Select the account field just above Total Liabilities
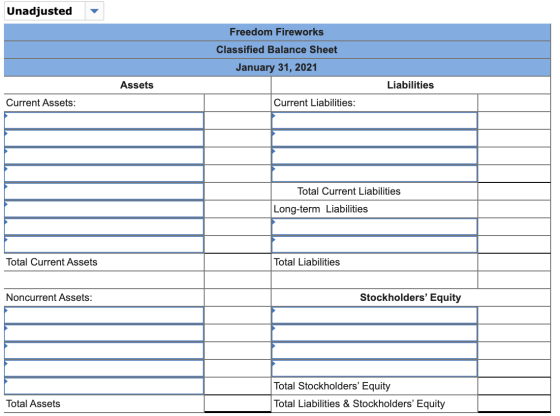560x416 pixels. pos(374,245)
